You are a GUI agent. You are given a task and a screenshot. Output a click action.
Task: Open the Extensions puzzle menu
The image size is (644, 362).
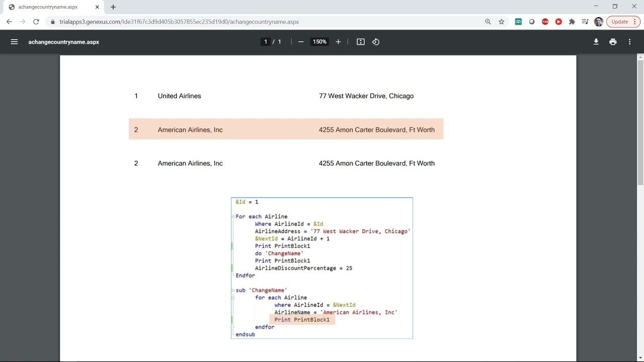(572, 22)
